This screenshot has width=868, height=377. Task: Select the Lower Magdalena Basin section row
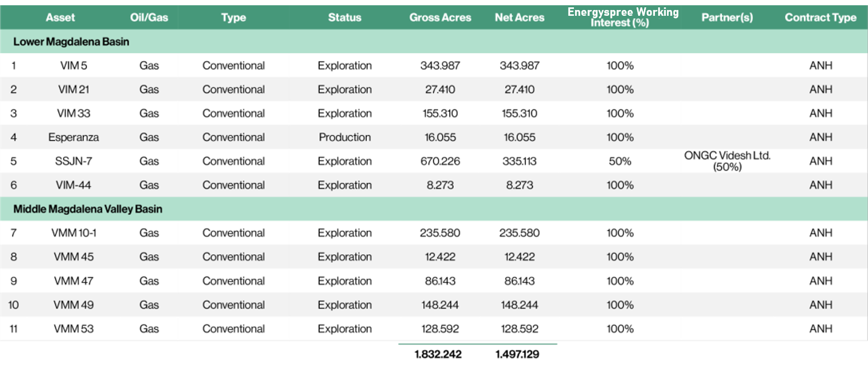(433, 42)
